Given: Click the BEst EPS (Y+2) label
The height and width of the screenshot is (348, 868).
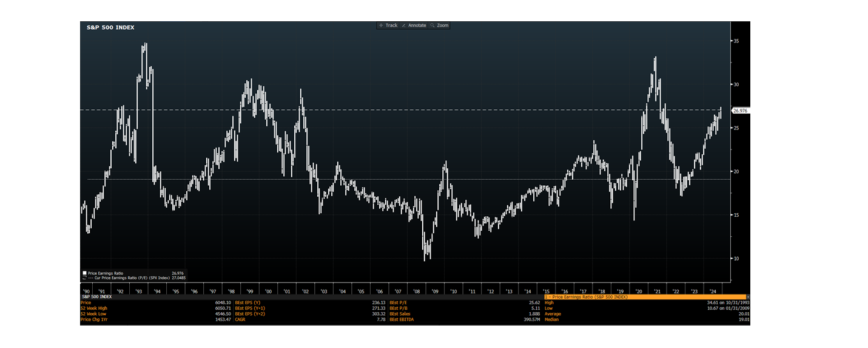Looking at the screenshot, I should pos(250,313).
